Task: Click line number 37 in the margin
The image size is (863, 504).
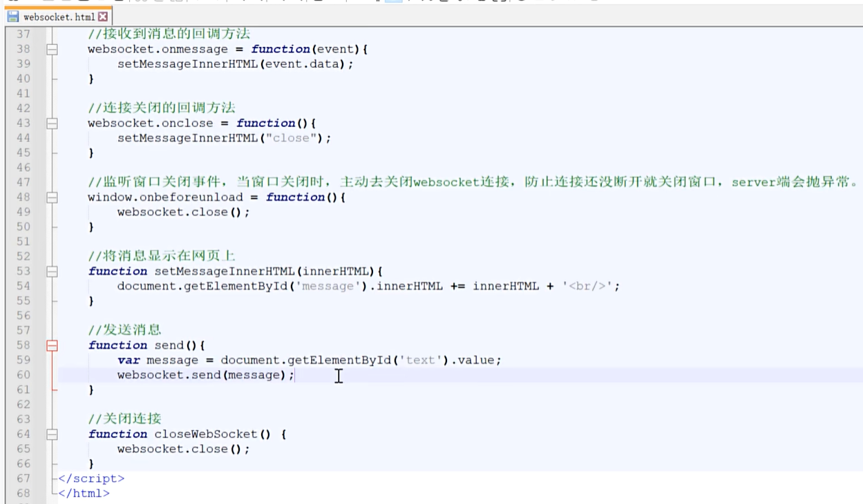Action: [23, 34]
